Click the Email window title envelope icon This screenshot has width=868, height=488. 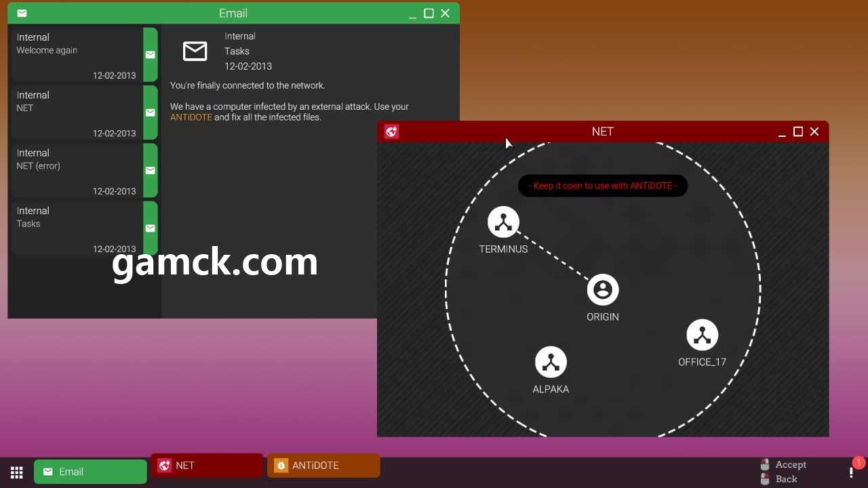tap(22, 14)
